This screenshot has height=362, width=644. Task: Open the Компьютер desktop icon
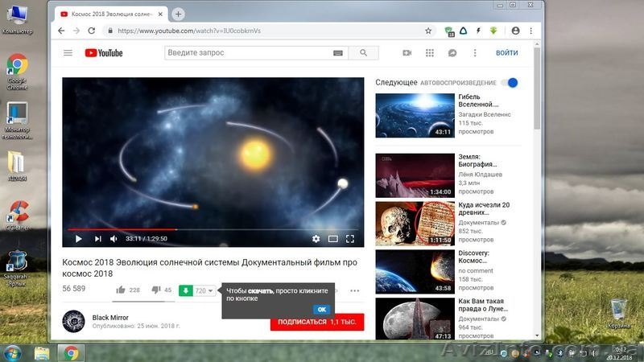point(17,19)
